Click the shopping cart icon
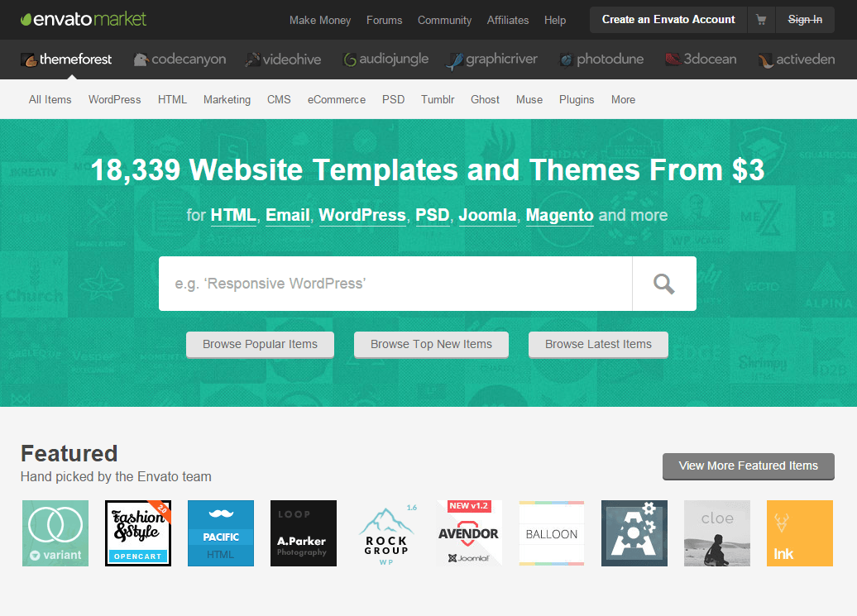857x616 pixels. point(761,20)
